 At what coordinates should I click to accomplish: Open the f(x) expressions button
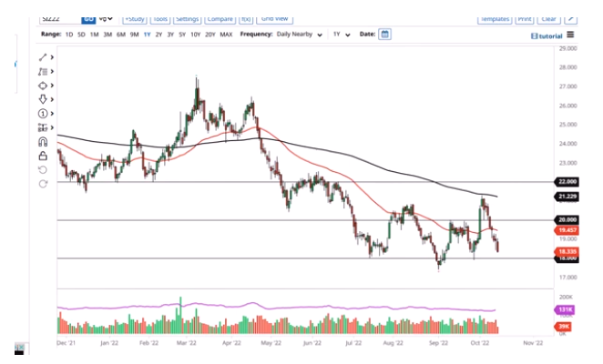[x=246, y=19]
